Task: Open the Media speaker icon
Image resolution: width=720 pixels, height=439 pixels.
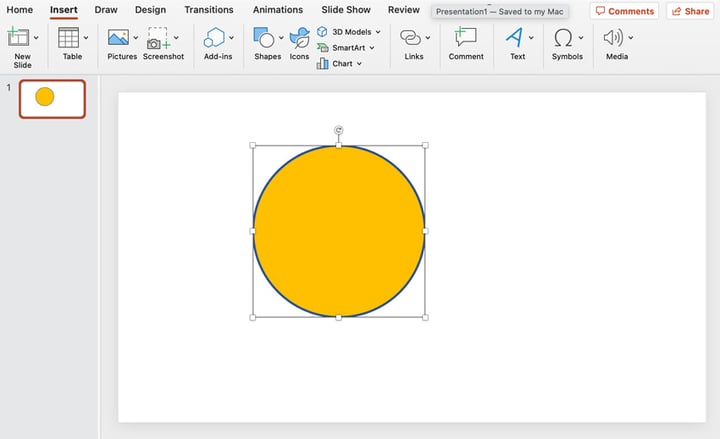Action: coord(613,39)
